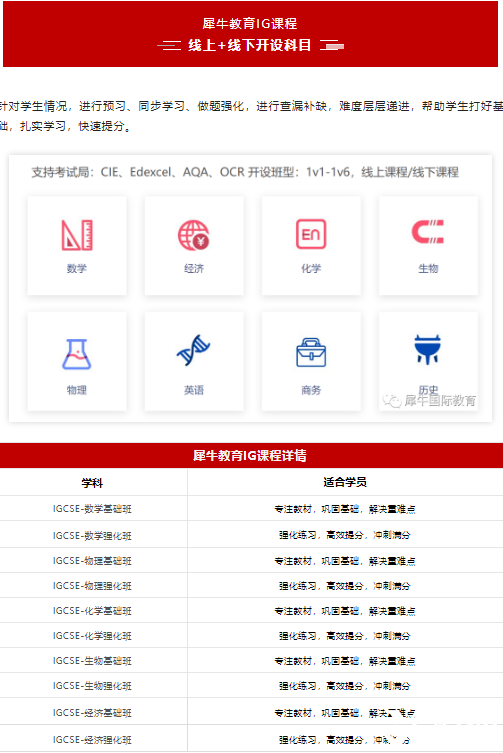Select the magnet icon above 生物
The image size is (503, 753).
428,231
